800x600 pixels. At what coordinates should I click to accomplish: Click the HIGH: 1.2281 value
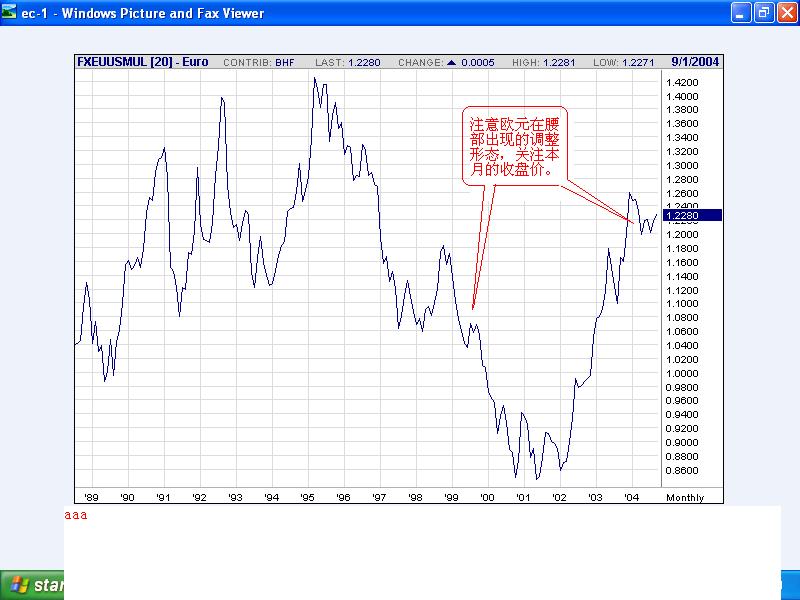pyautogui.click(x=543, y=63)
